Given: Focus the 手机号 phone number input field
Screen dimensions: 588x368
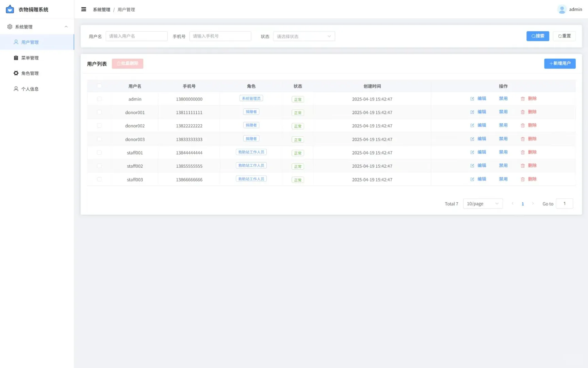Looking at the screenshot, I should point(220,36).
